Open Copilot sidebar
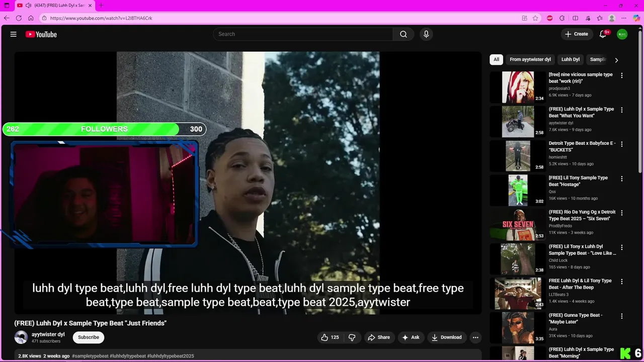 636,18
